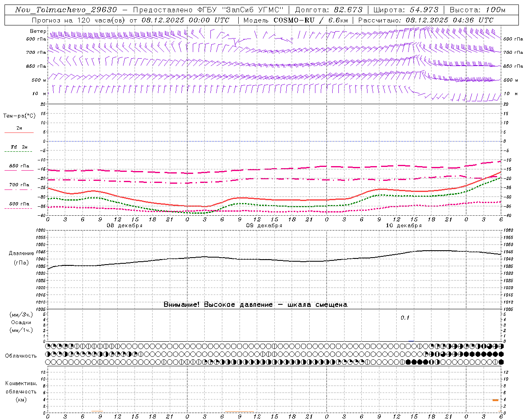525x420 pixels.
Task: Click the '(гПа)' pressure unit label
Action: [21, 263]
